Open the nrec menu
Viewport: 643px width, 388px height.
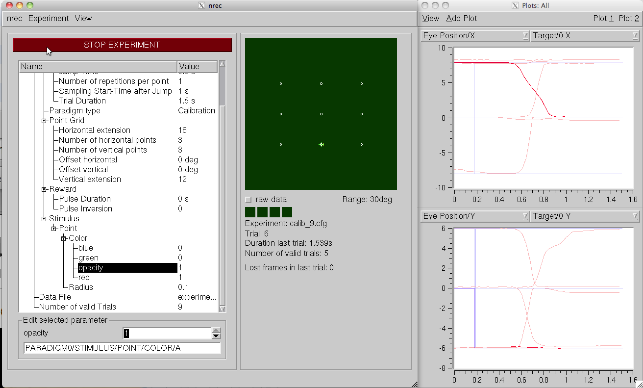[x=14, y=18]
